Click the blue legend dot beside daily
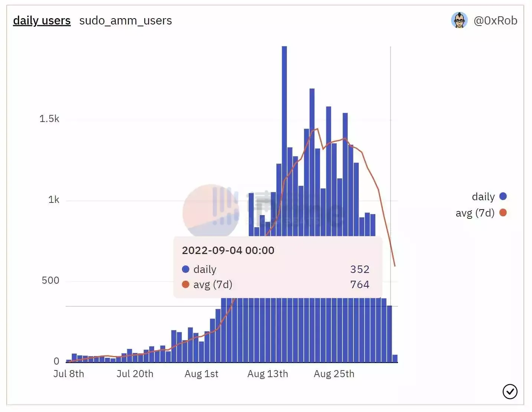 pyautogui.click(x=503, y=196)
